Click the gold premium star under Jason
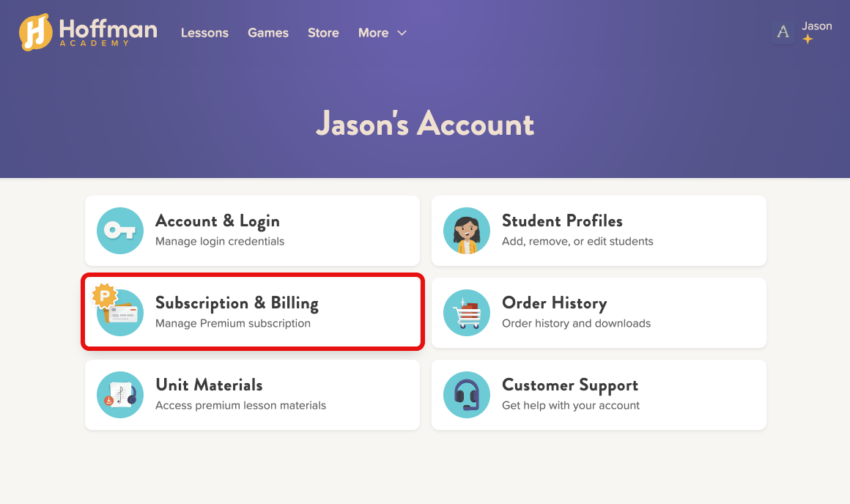 coord(807,40)
